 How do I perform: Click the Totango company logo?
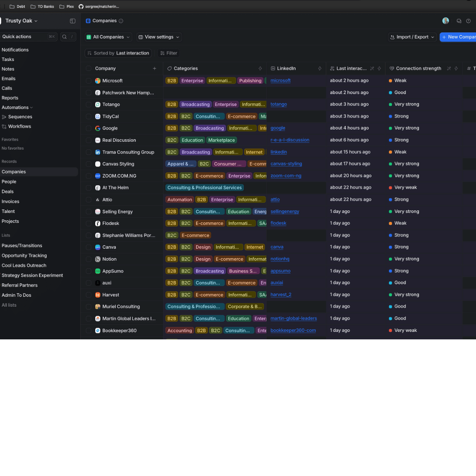tap(98, 104)
